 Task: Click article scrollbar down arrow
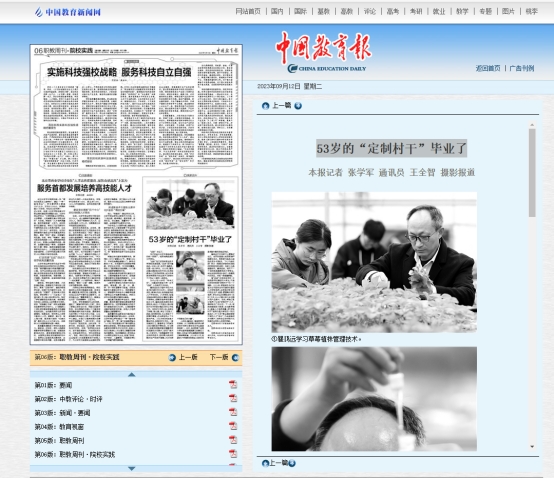(x=532, y=447)
